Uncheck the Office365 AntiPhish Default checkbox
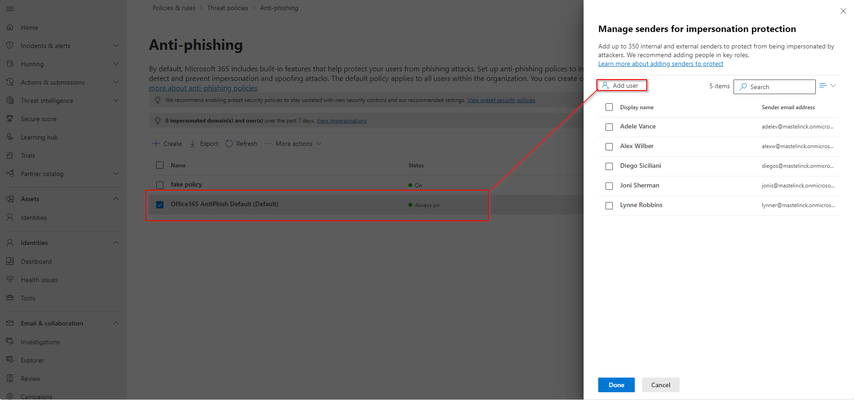This screenshot has width=854, height=400. click(160, 205)
